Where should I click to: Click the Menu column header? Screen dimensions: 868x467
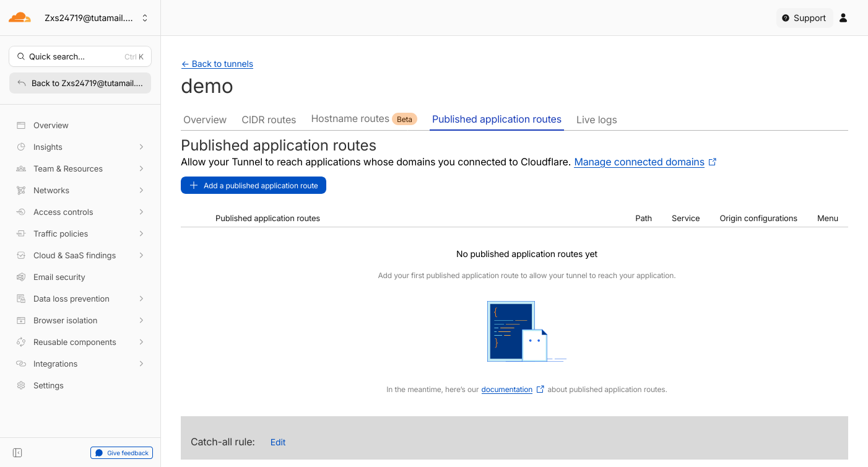tap(828, 219)
